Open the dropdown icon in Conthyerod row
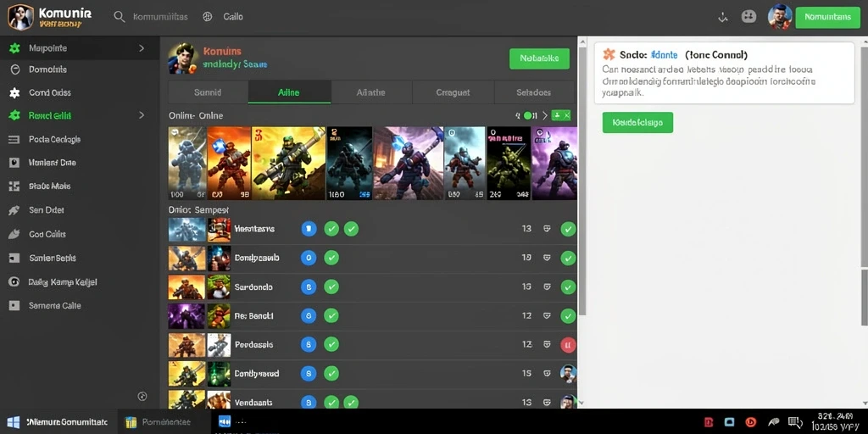 click(547, 373)
